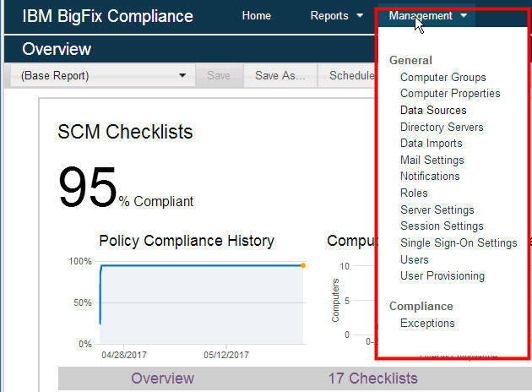The height and width of the screenshot is (392, 532).
Task: Click the Save As button
Action: 280,76
